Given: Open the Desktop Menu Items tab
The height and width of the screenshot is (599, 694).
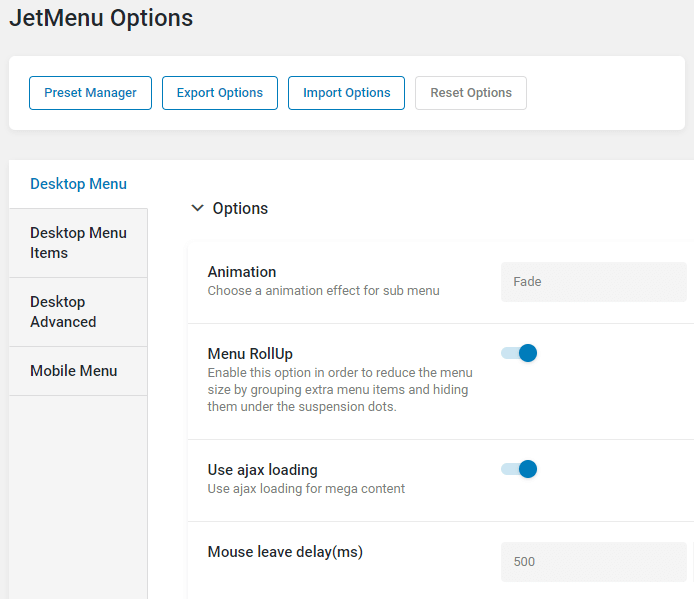Looking at the screenshot, I should 78,243.
